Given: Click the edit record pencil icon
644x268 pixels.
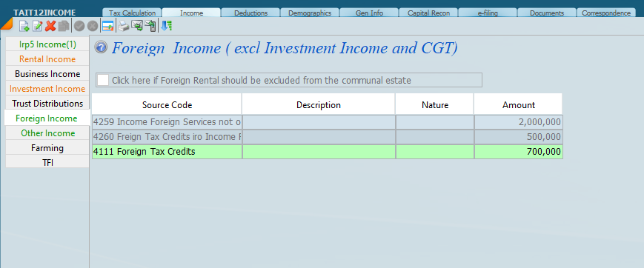Looking at the screenshot, I should [37, 26].
